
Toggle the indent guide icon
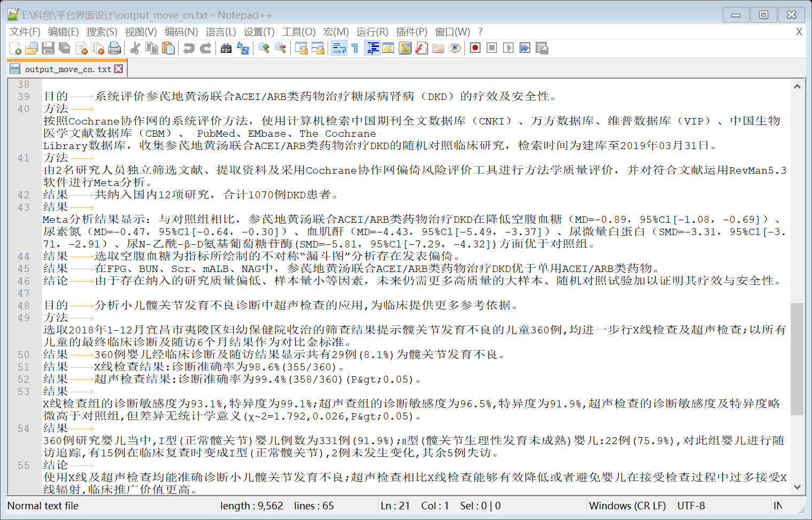tap(373, 49)
